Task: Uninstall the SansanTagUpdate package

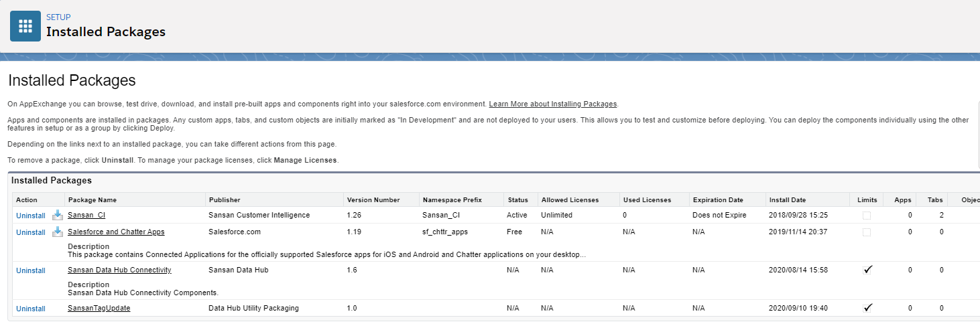Action: point(31,309)
